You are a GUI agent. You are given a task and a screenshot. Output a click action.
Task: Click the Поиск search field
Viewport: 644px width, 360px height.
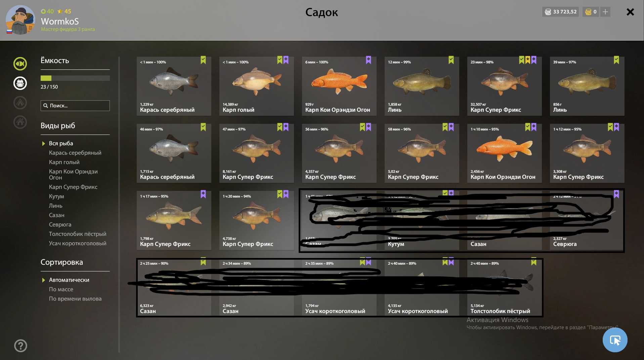pos(75,106)
